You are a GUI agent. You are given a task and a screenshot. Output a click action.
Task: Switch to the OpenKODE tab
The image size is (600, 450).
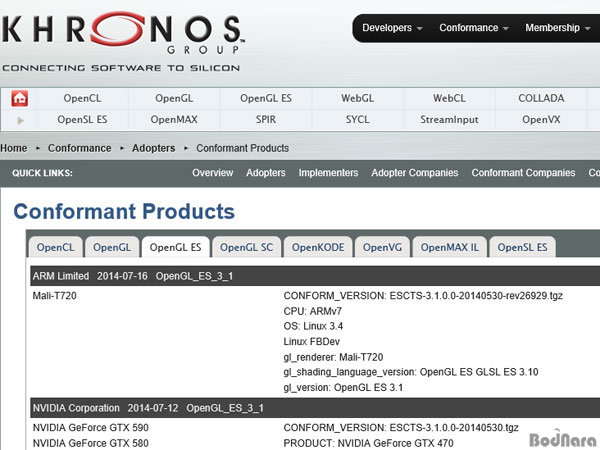click(x=318, y=247)
